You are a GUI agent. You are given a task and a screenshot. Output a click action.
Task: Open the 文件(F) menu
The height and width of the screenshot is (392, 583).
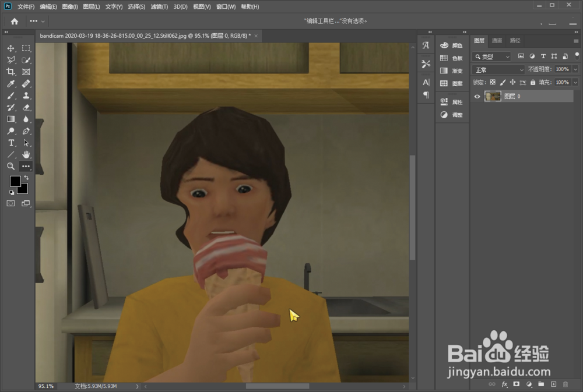coord(26,6)
